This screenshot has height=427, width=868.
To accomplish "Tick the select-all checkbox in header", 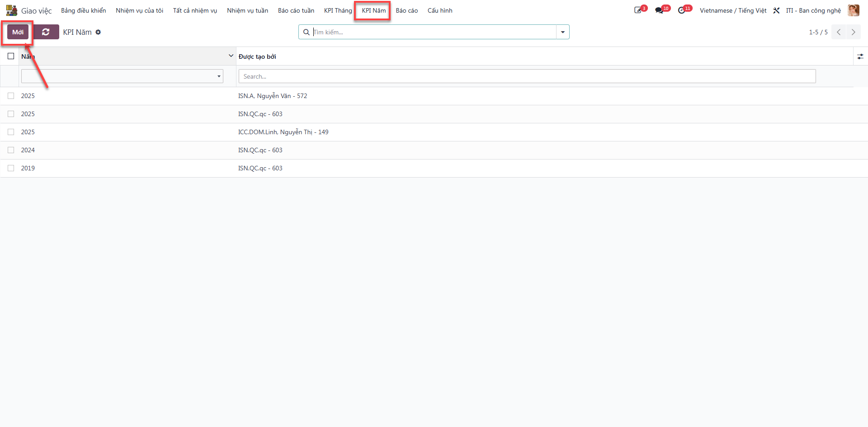I will pos(11,56).
